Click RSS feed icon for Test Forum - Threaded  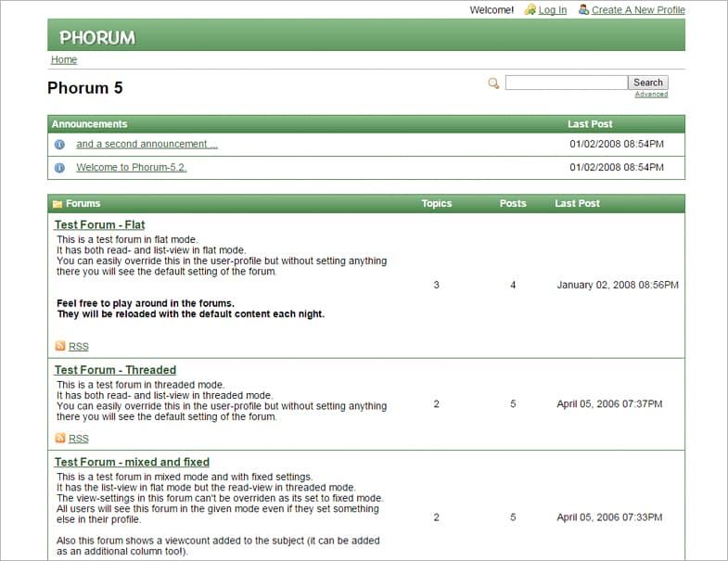[x=60, y=438]
